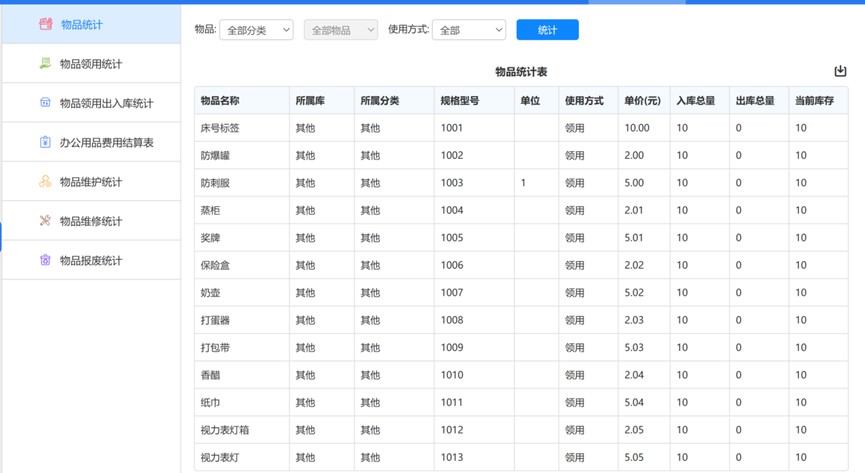Click the 物品维护统计 sidebar icon
Viewport: 865px width, 473px height.
pyautogui.click(x=45, y=182)
